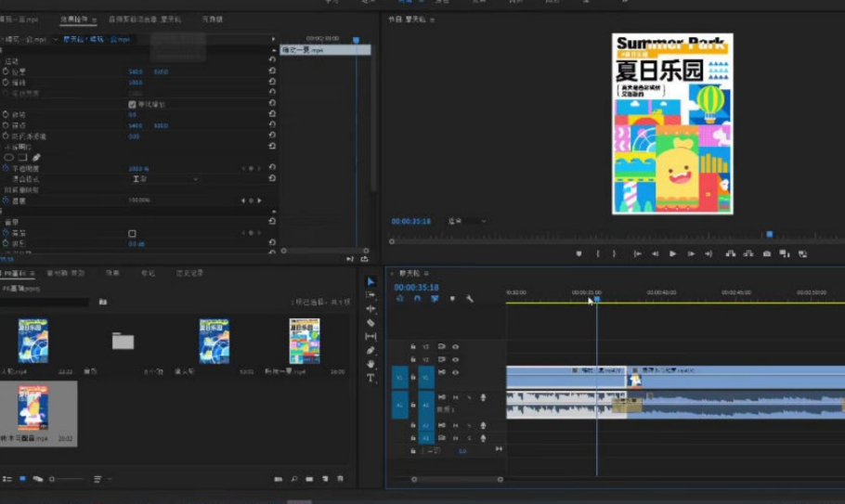Choose the Hand tool
Viewport: 845px width, 504px height.
(370, 365)
